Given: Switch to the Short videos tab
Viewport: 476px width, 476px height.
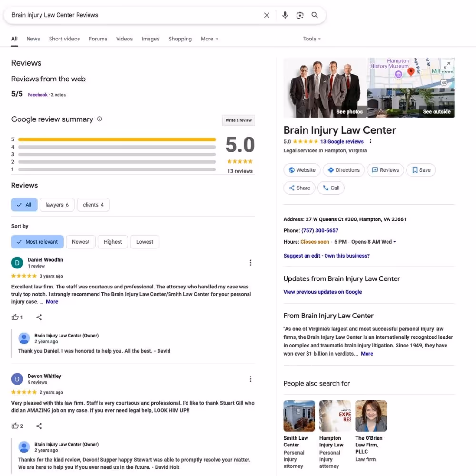Looking at the screenshot, I should pyautogui.click(x=64, y=39).
